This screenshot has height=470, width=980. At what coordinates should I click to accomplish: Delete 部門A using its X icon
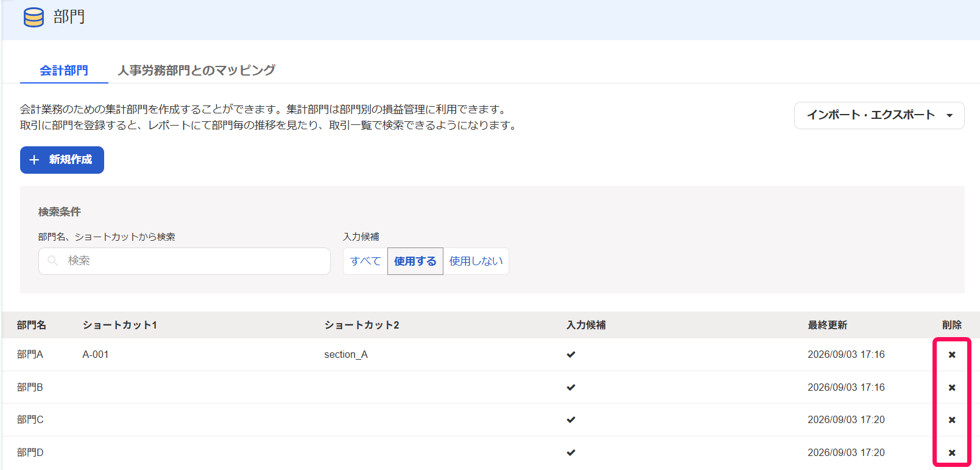click(x=952, y=355)
